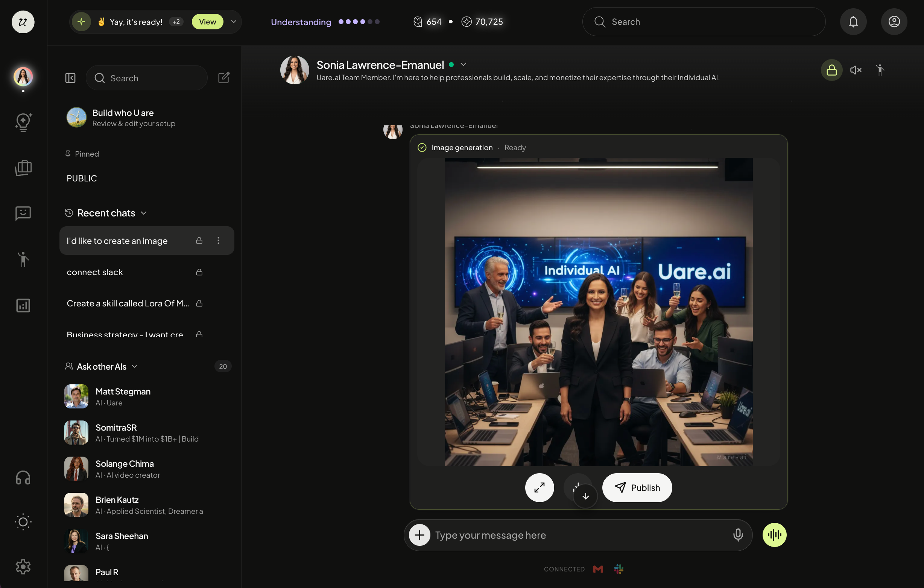
Task: Click the brain icon showing 654
Action: tap(418, 22)
